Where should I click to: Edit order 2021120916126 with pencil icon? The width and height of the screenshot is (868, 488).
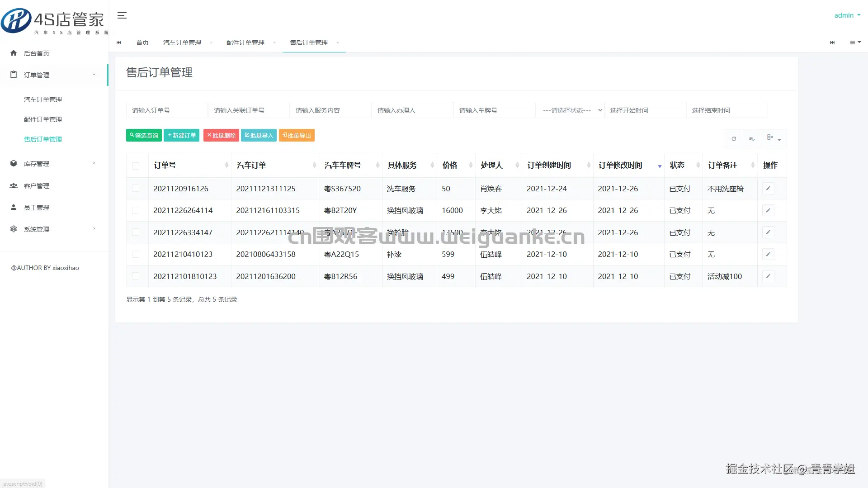pos(768,189)
